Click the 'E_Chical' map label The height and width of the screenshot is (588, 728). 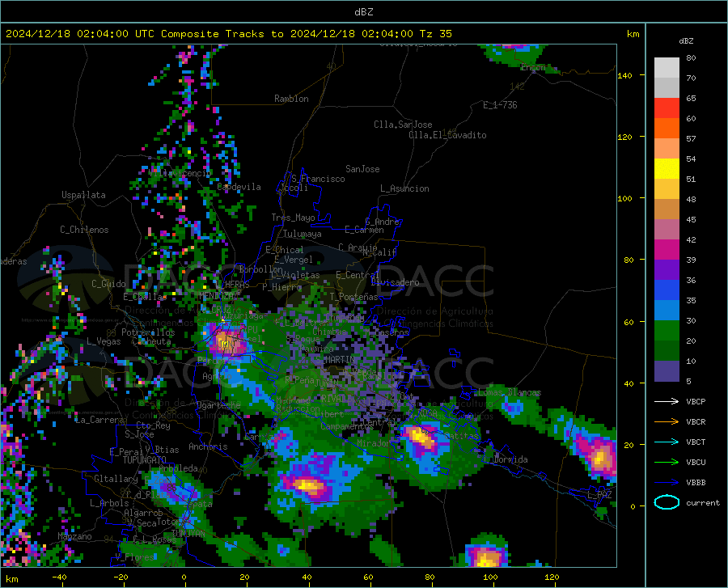[x=285, y=250]
